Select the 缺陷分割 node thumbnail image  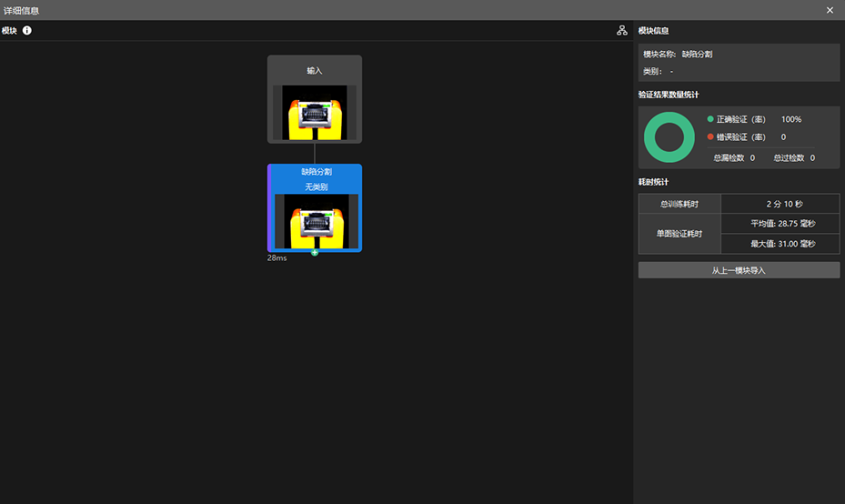pos(317,222)
